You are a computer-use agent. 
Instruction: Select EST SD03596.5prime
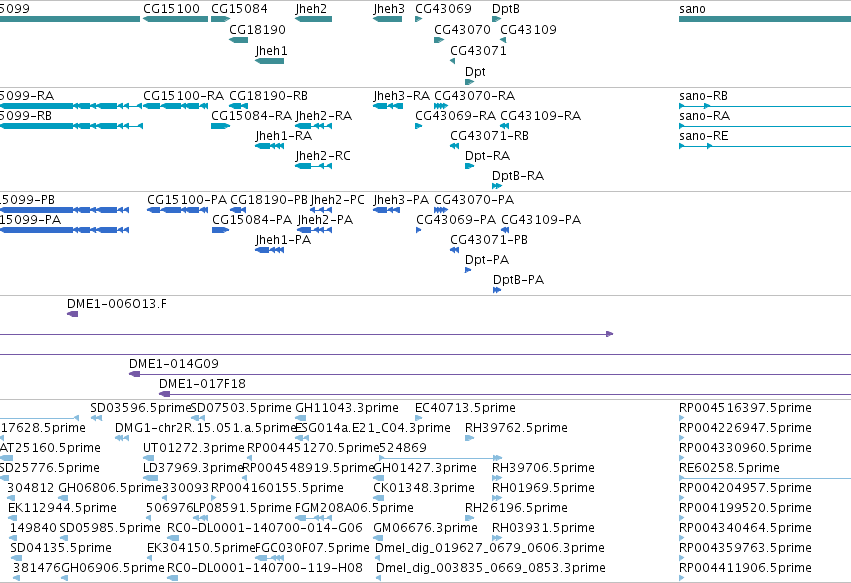coord(97,418)
